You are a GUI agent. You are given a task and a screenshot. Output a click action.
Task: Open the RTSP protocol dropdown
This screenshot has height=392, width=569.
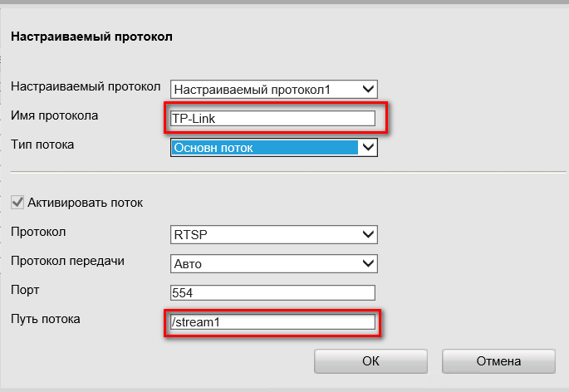point(274,234)
